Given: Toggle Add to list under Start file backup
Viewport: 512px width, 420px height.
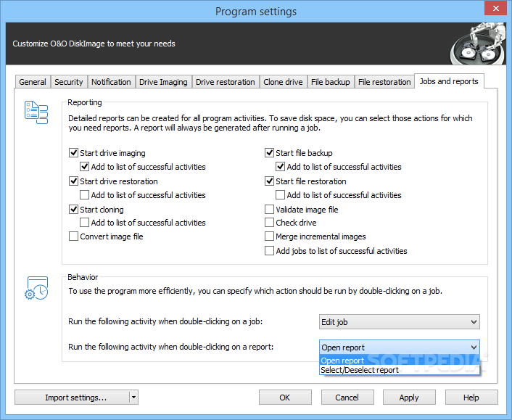Looking at the screenshot, I should tap(281, 167).
